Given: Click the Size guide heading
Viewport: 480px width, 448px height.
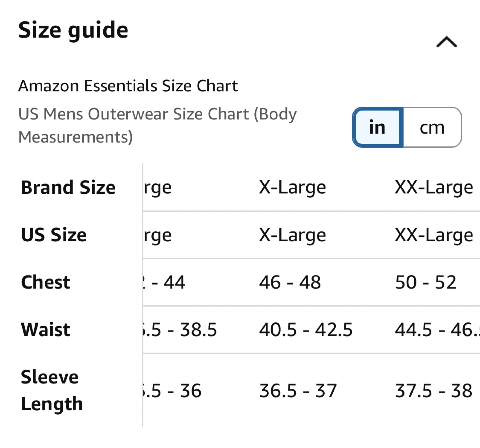Looking at the screenshot, I should [73, 30].
